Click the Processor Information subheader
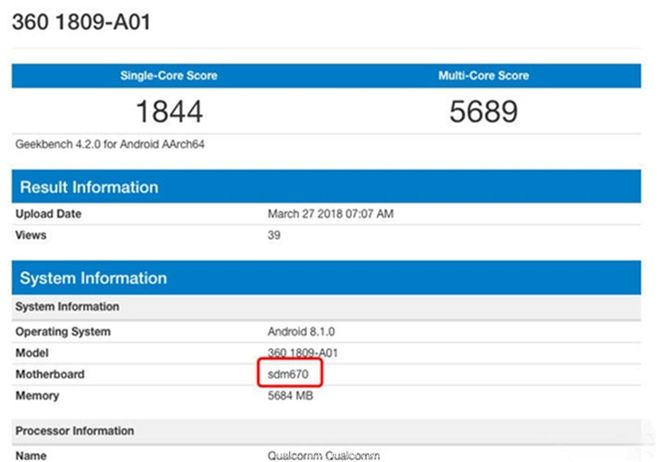This screenshot has height=462, width=660. pyautogui.click(x=75, y=431)
